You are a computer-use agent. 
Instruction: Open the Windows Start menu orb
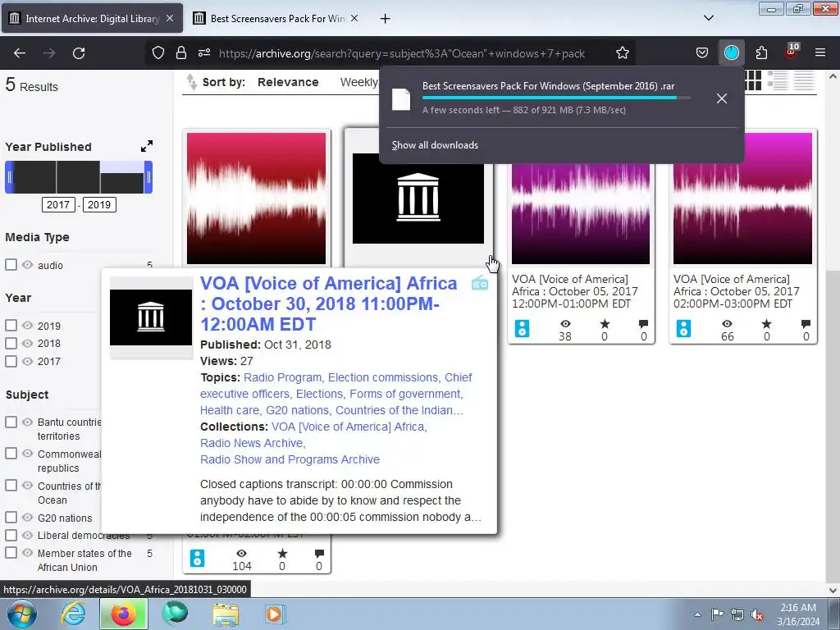pyautogui.click(x=22, y=614)
